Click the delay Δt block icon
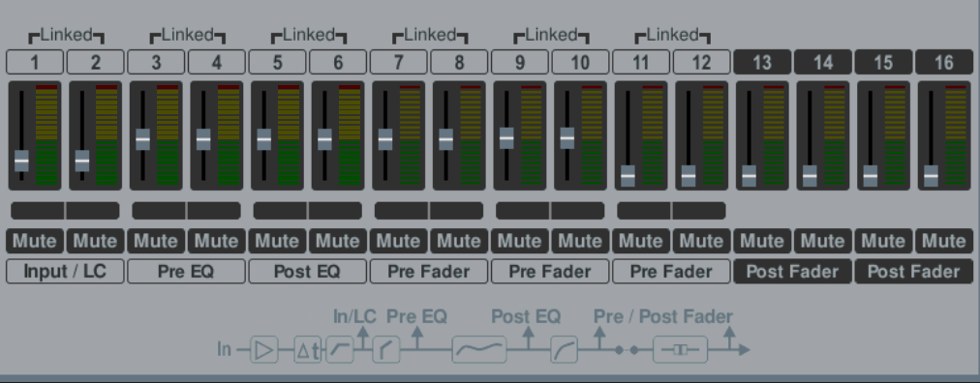The image size is (980, 383). [x=308, y=349]
